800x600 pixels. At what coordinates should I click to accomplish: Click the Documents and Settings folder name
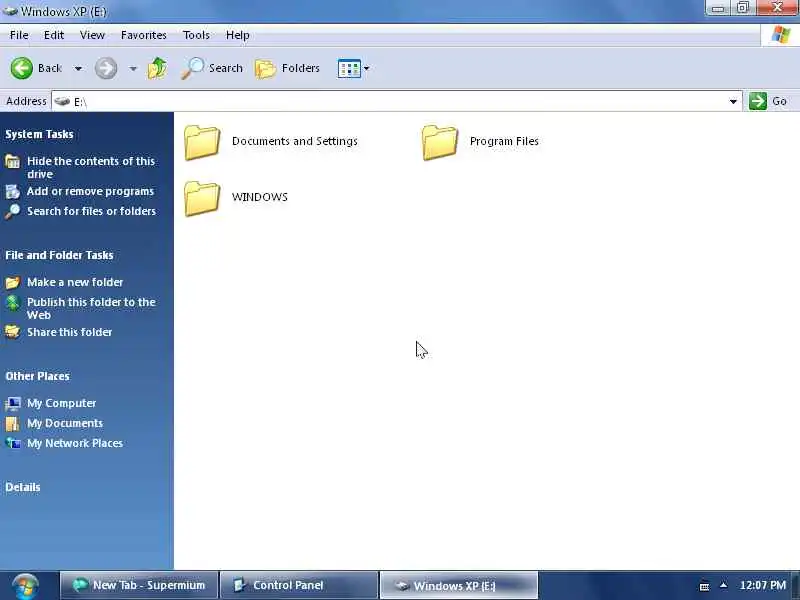coord(295,141)
